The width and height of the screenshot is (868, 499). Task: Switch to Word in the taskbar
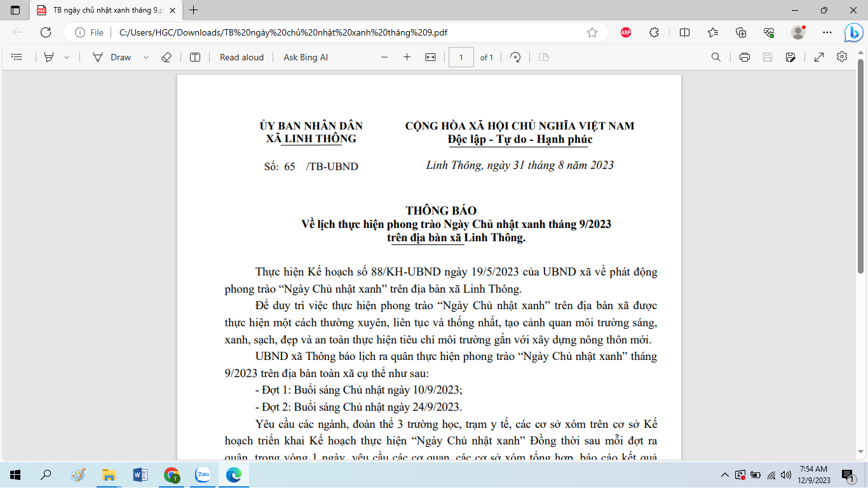click(140, 474)
